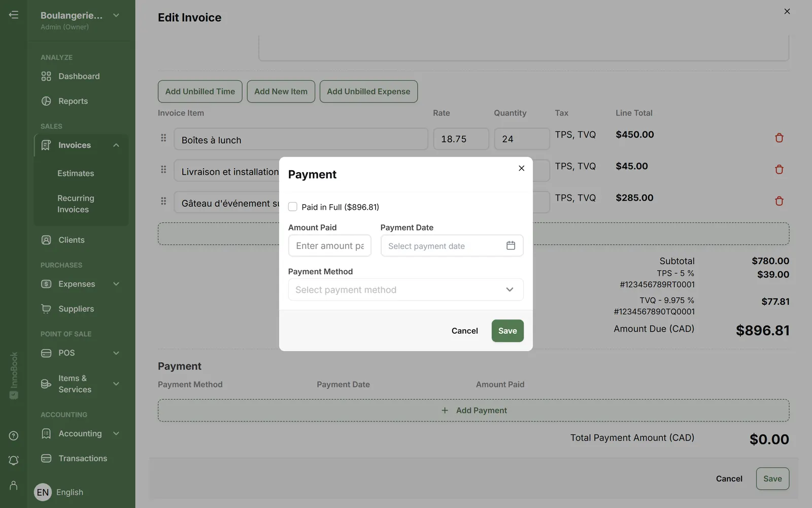Click the rate field showing 18.75
The width and height of the screenshot is (812, 508).
click(461, 139)
